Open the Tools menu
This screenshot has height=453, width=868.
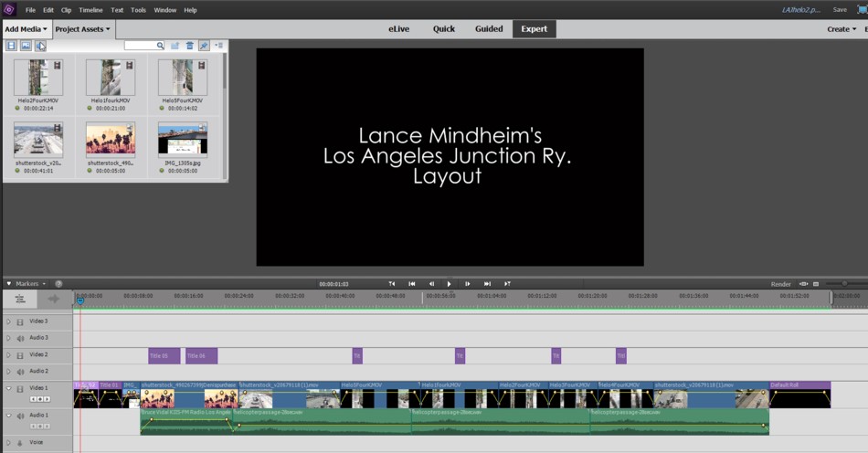pyautogui.click(x=138, y=10)
